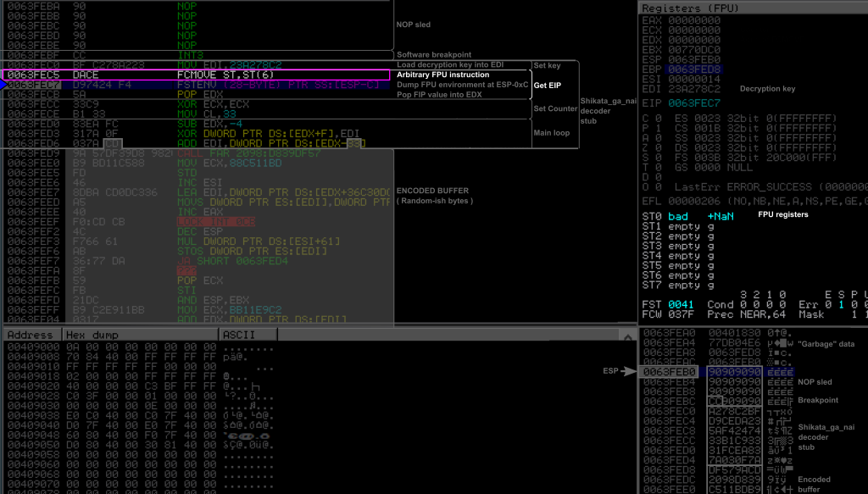868x494 pixels.
Task: Toggle the C flag bit in registers
Action: coord(658,118)
